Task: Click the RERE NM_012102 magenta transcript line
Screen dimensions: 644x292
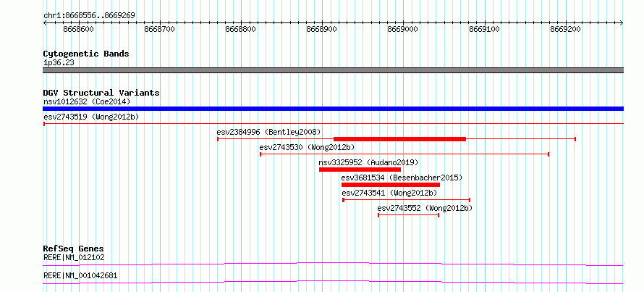Action: 333,264
